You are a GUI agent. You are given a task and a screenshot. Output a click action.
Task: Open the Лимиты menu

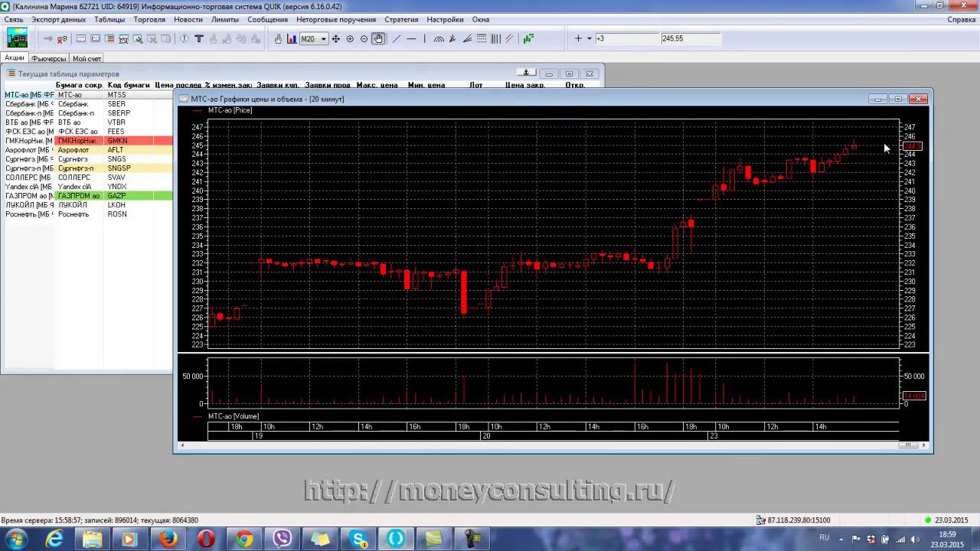click(225, 20)
